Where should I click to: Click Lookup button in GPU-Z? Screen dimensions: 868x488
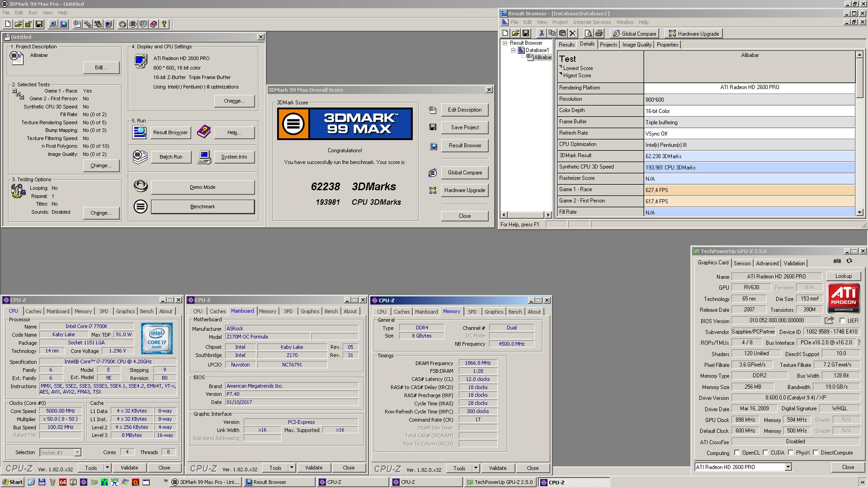pyautogui.click(x=843, y=276)
